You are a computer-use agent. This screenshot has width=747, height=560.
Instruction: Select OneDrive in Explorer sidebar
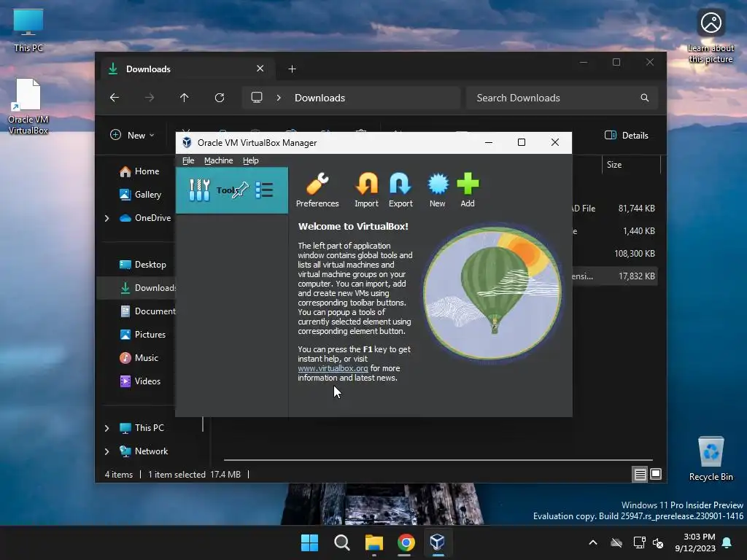[x=145, y=217]
